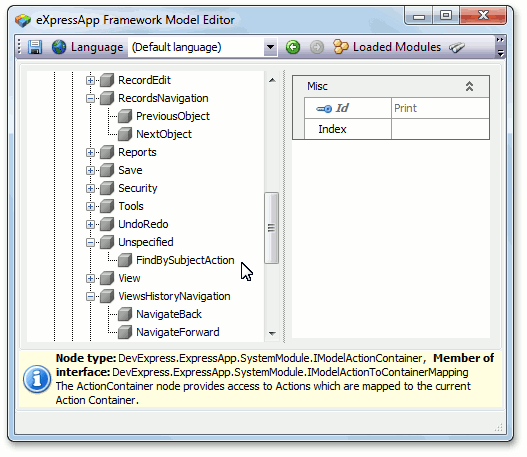Select the UndoRedo tree item

click(x=143, y=224)
